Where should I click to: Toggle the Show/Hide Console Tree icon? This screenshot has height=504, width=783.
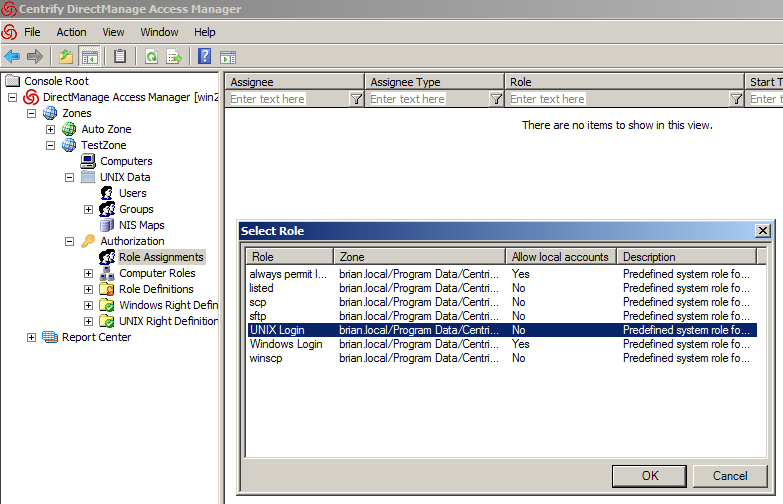[90, 56]
